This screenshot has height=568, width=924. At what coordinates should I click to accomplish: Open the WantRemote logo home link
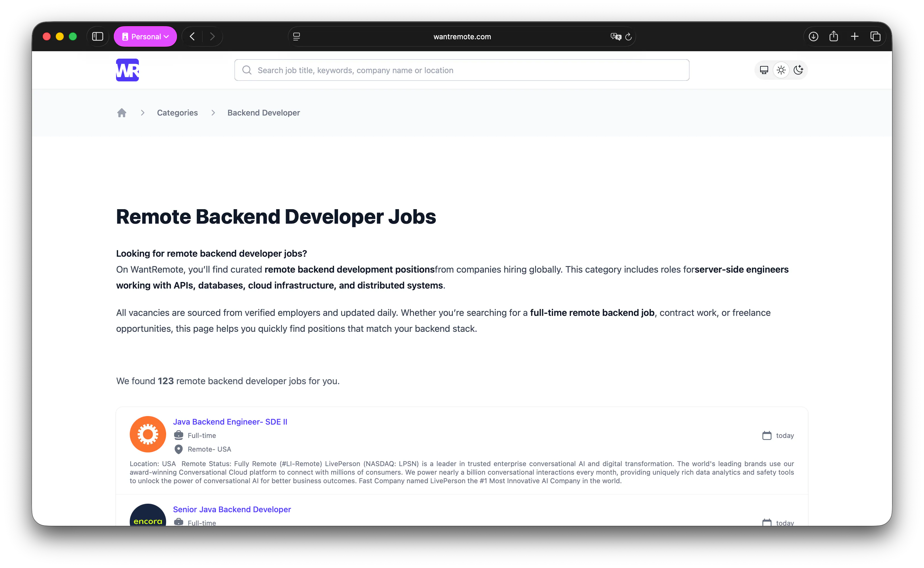coord(127,70)
